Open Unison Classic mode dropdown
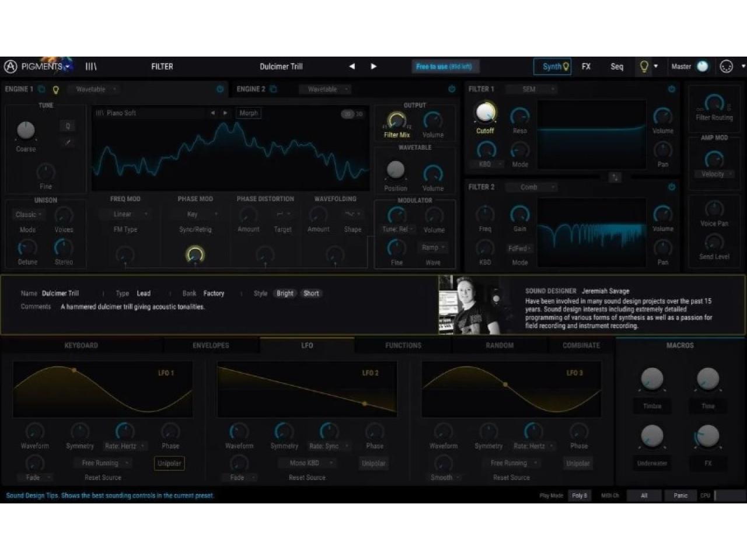Image resolution: width=747 pixels, height=560 pixels. point(29,215)
